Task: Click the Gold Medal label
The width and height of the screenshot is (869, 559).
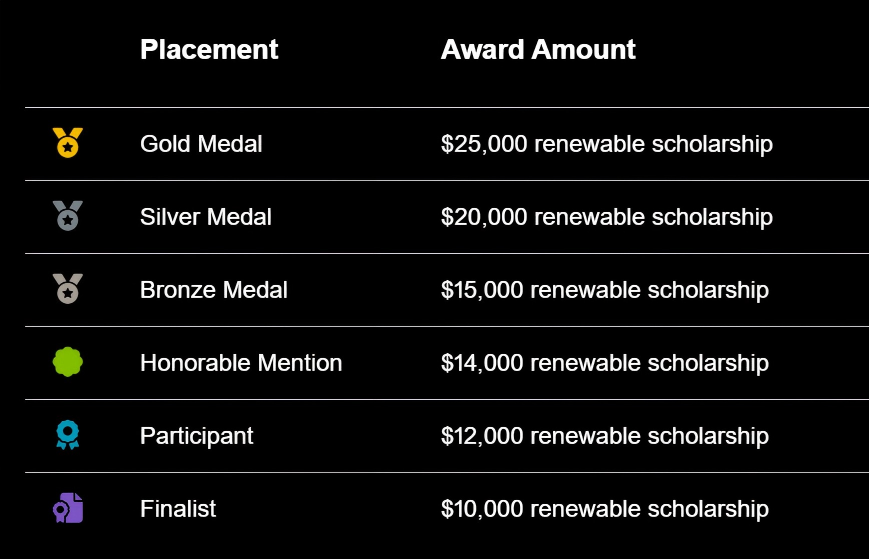Action: 201,144
